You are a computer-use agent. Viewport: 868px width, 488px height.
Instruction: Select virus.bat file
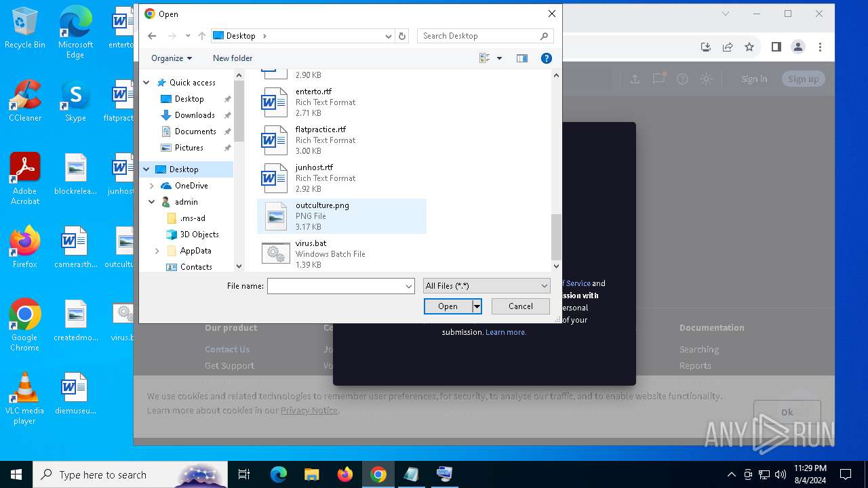tap(342, 254)
